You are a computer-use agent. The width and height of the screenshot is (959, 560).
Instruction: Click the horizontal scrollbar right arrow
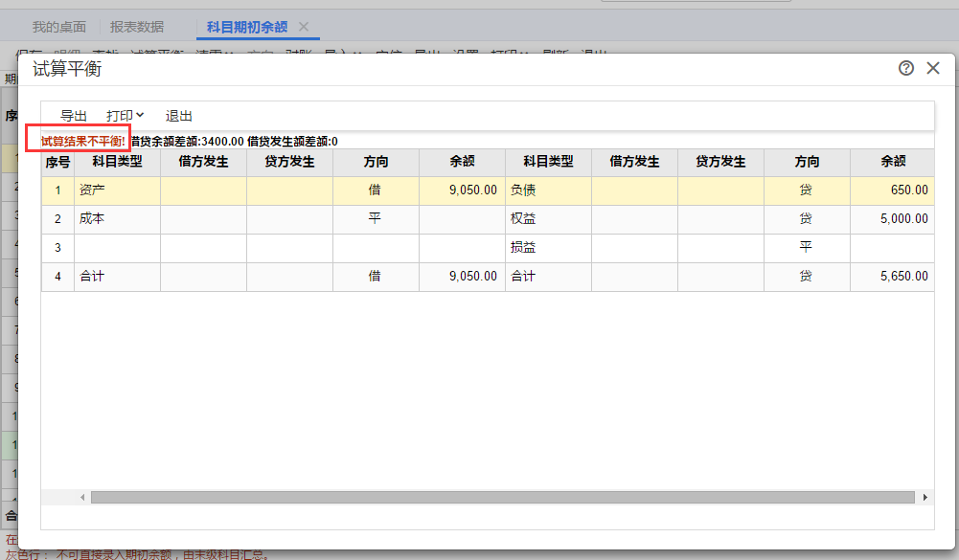925,498
